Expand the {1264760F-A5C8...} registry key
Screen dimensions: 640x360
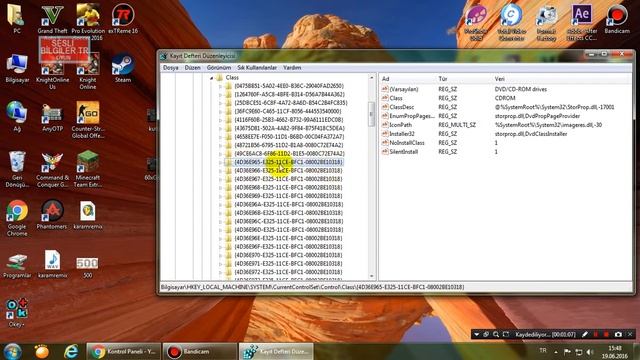tap(220, 95)
